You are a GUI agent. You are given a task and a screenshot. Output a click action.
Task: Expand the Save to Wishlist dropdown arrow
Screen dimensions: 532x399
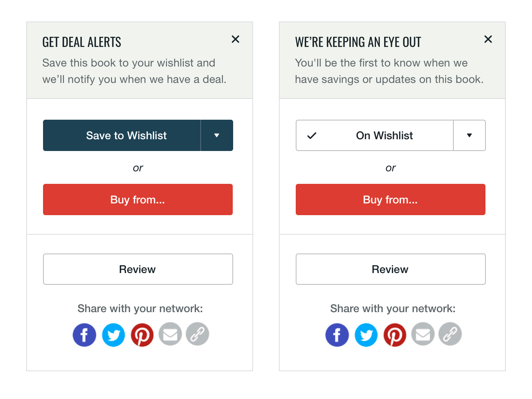pyautogui.click(x=217, y=135)
